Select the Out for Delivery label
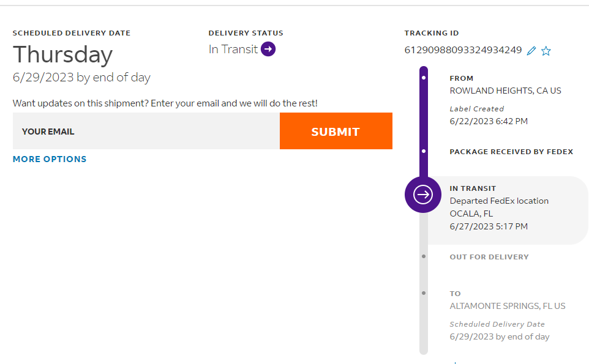 [489, 257]
